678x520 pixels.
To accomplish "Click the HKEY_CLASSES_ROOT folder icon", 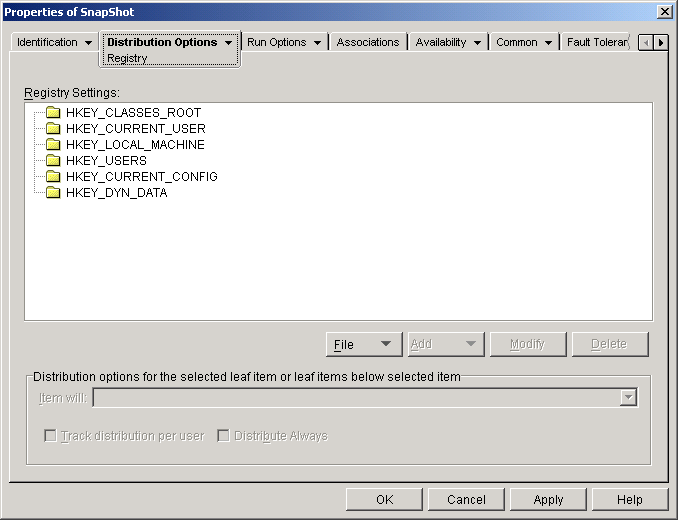I will coord(53,113).
